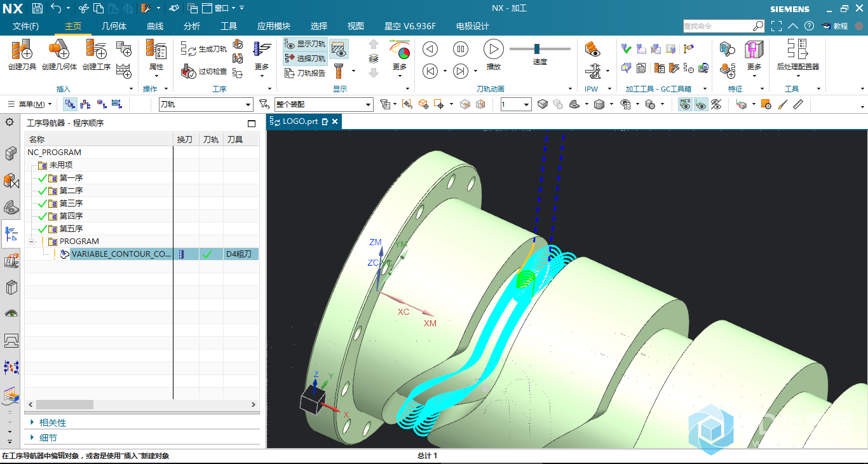Click the ruler measure icon on the top toolbar
Viewport: 868px width, 464px height.
click(x=798, y=104)
